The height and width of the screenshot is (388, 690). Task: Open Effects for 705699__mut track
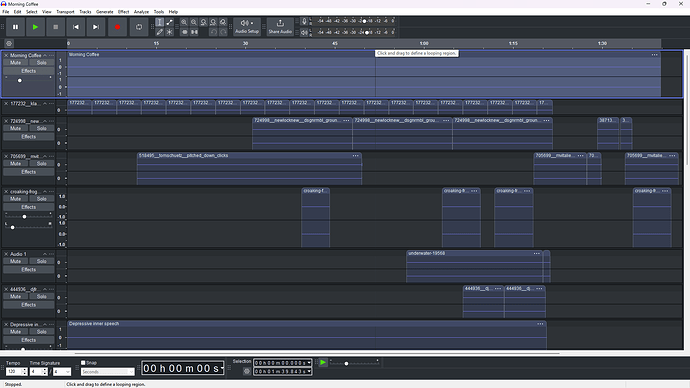(29, 172)
